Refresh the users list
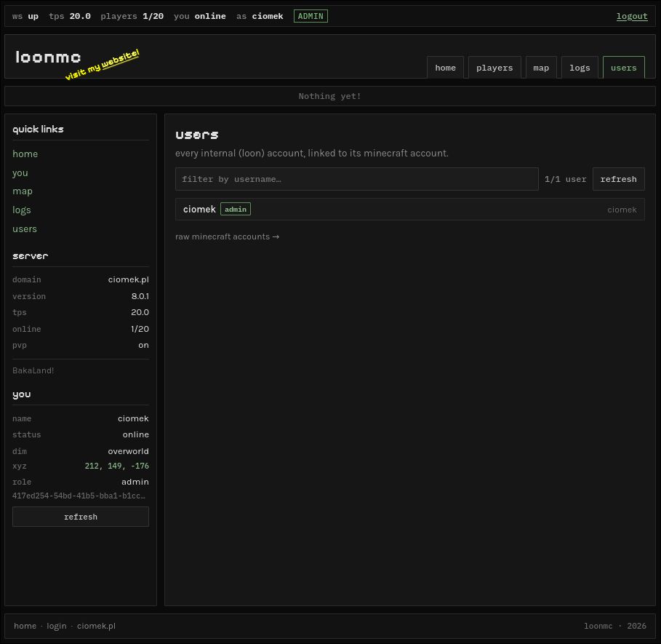661x644 pixels. coord(618,179)
